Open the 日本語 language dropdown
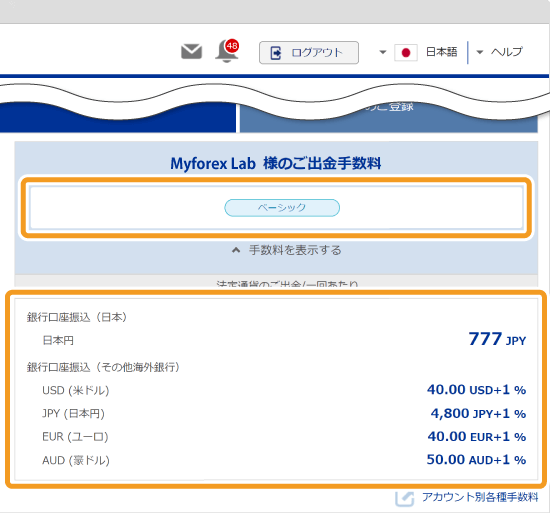This screenshot has height=513, width=550. click(441, 52)
